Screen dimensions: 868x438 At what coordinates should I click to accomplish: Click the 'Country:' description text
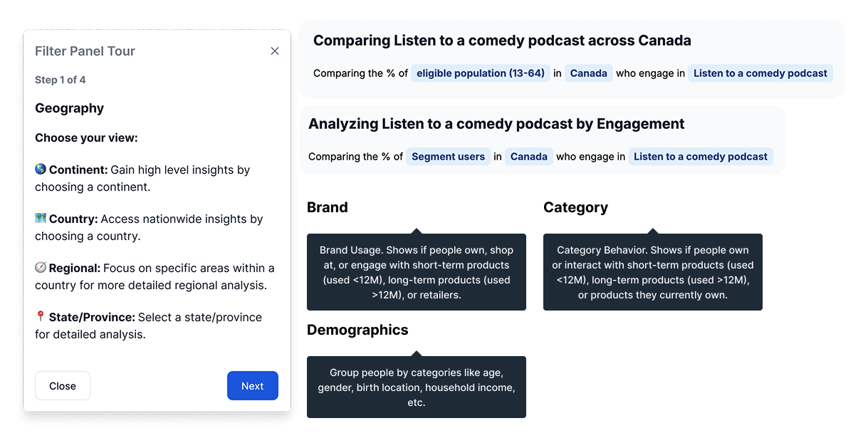pyautogui.click(x=150, y=227)
